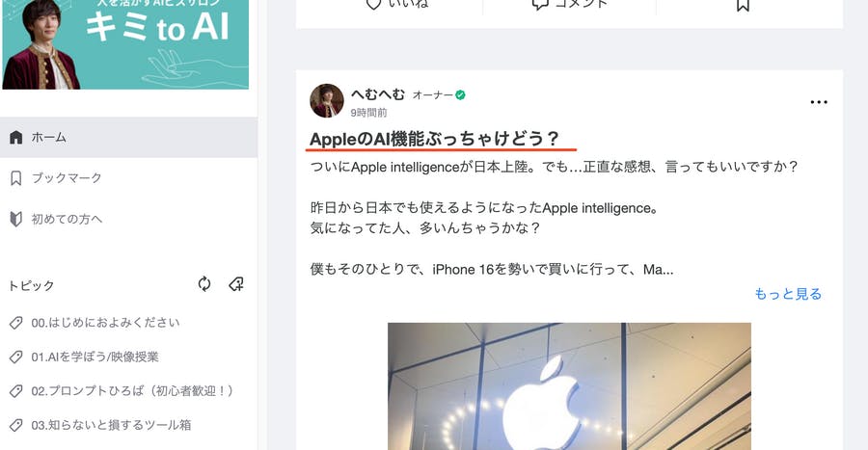Image resolution: width=868 pixels, height=450 pixels.
Task: Open the post's three-dot options menu
Action: click(x=819, y=102)
